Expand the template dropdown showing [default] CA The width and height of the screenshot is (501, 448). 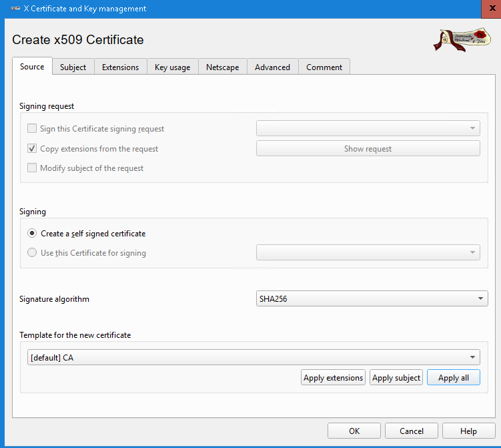[x=254, y=358]
